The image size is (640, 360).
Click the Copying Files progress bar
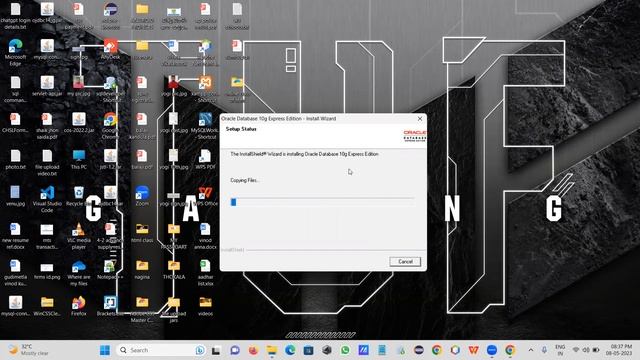point(322,202)
